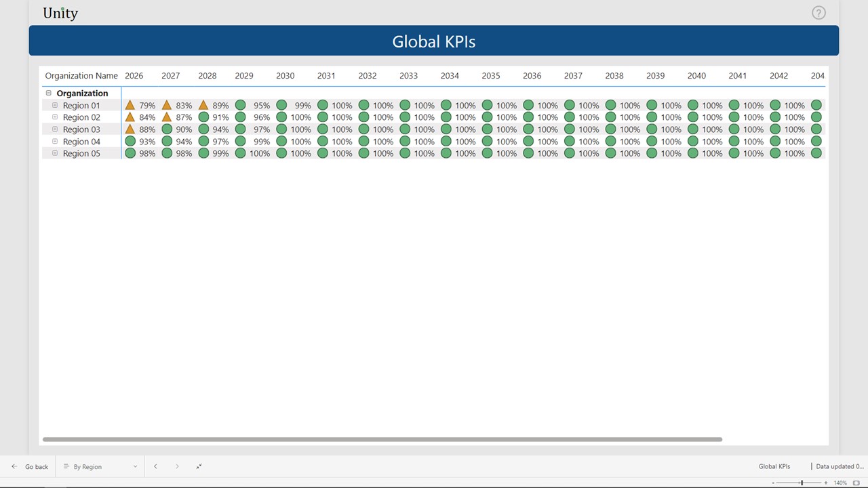Click Region 03's 94% value

[220, 130]
